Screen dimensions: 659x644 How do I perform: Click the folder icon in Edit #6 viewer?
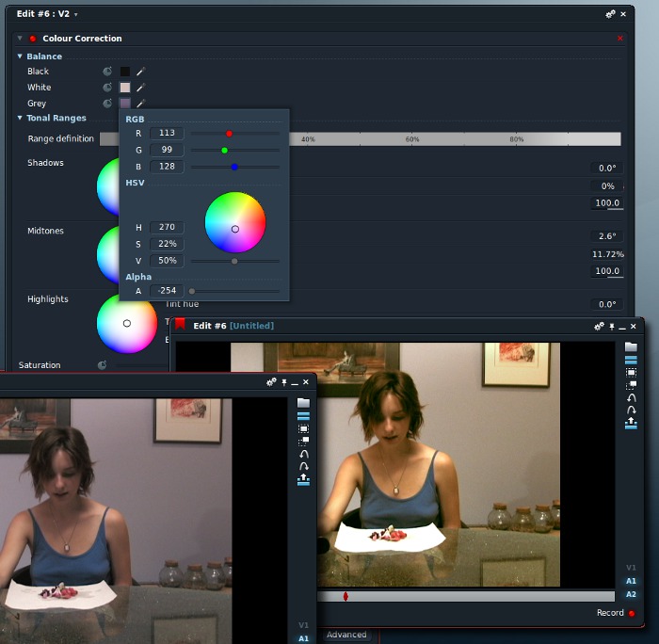click(631, 346)
